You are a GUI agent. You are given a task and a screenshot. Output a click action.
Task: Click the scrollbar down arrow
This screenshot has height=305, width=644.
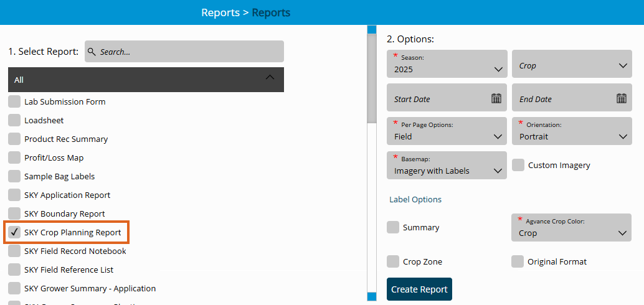click(x=372, y=296)
